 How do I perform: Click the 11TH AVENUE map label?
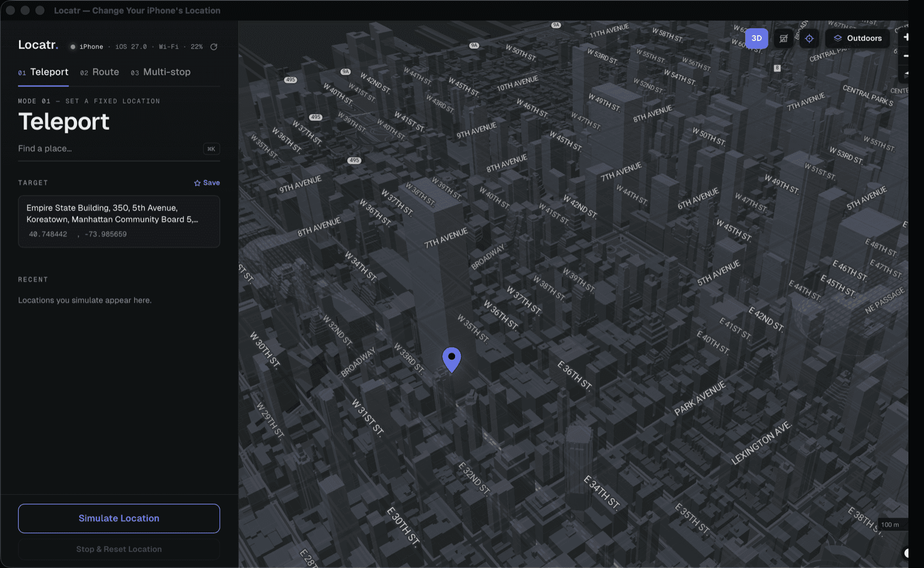tap(609, 31)
